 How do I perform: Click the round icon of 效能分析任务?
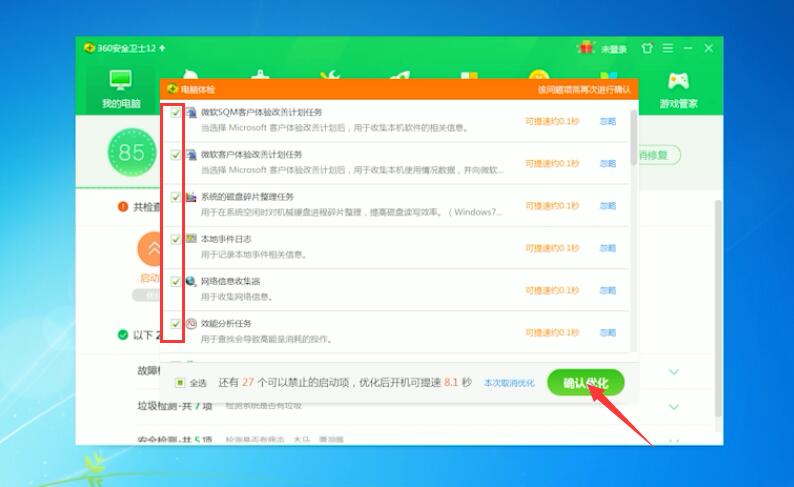[191, 323]
